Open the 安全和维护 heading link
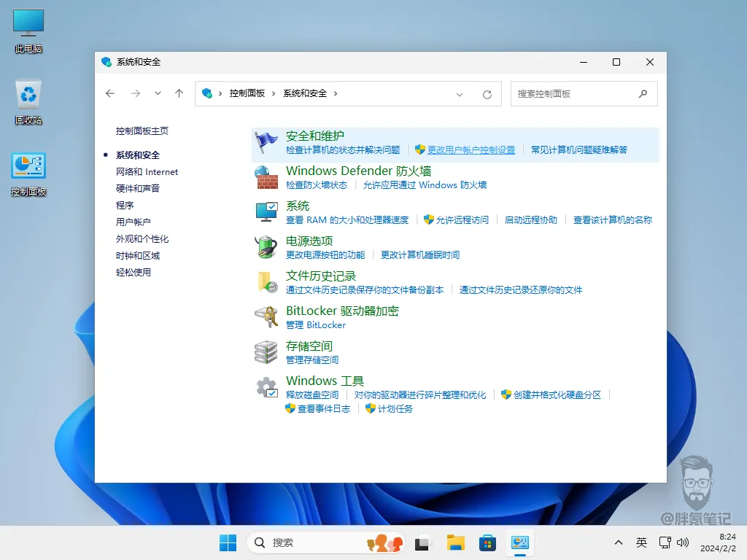The width and height of the screenshot is (747, 560). click(315, 136)
